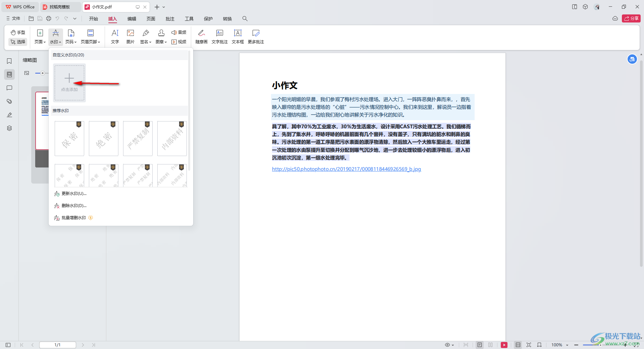Insert Audio (音频)
Image resolution: width=644 pixels, height=349 pixels.
(x=179, y=33)
